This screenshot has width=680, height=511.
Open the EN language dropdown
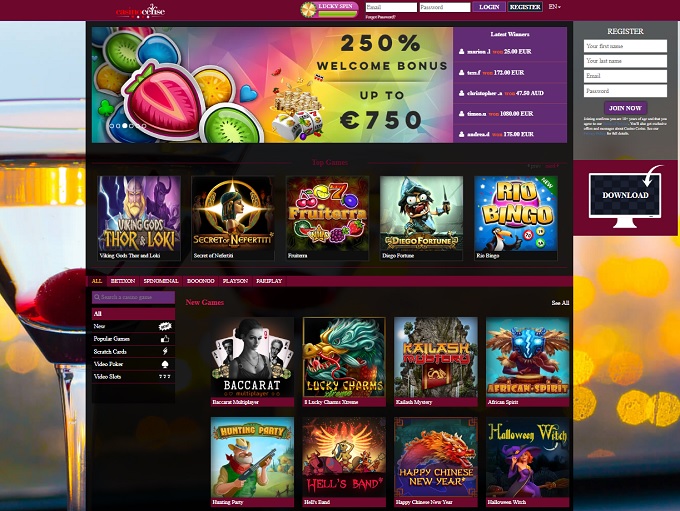(554, 7)
